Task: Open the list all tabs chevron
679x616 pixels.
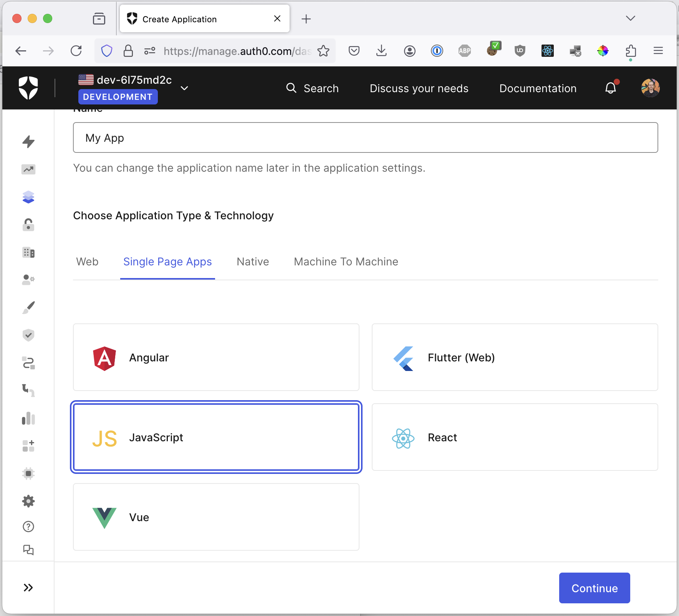Action: (x=631, y=18)
